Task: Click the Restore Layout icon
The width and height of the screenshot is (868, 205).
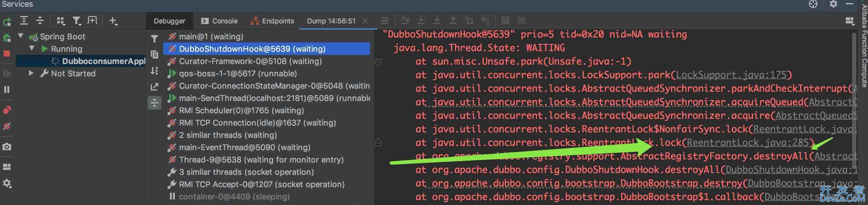Action: [7, 167]
